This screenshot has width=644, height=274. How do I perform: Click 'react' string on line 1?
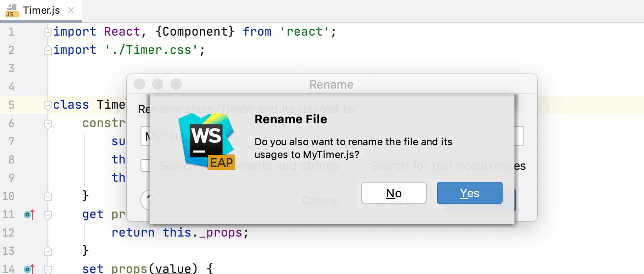pos(305,32)
